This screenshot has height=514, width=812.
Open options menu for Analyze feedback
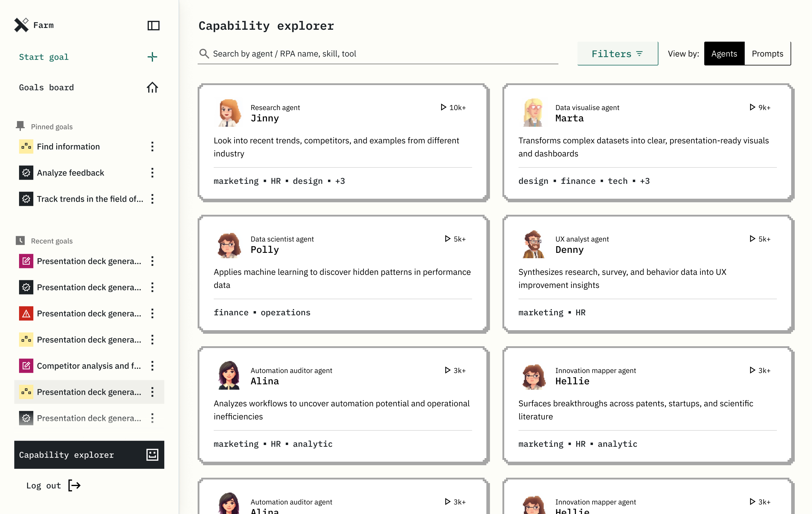[x=152, y=173]
